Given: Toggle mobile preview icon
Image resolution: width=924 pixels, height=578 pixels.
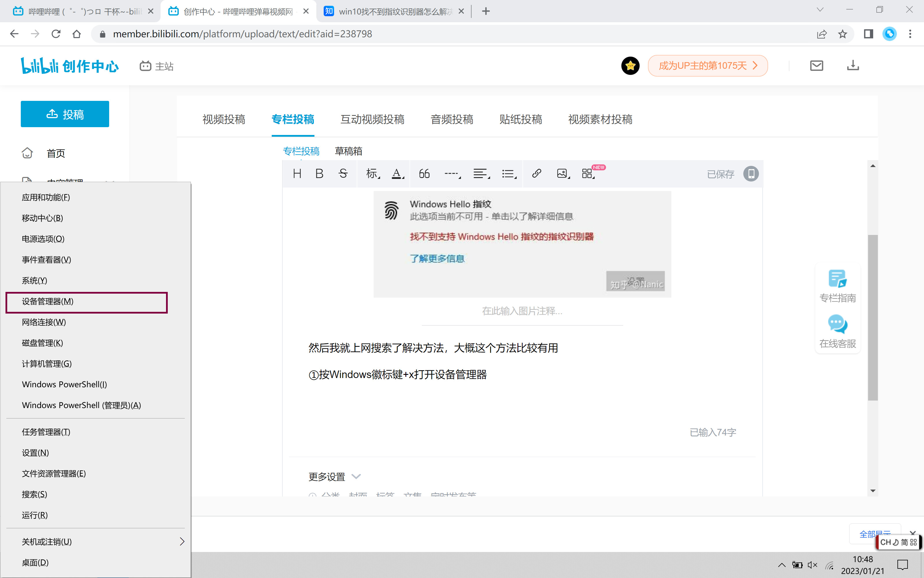Looking at the screenshot, I should pos(751,174).
